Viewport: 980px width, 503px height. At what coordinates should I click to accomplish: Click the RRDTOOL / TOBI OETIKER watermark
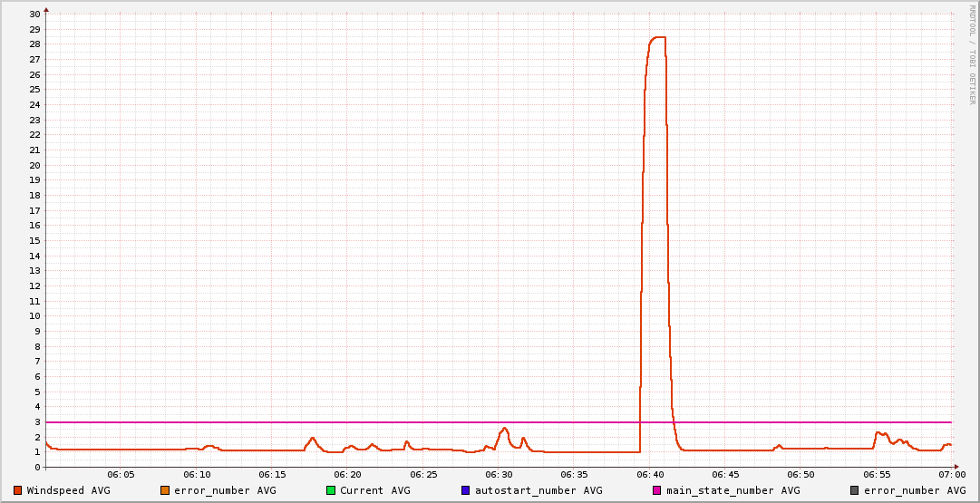pos(972,54)
